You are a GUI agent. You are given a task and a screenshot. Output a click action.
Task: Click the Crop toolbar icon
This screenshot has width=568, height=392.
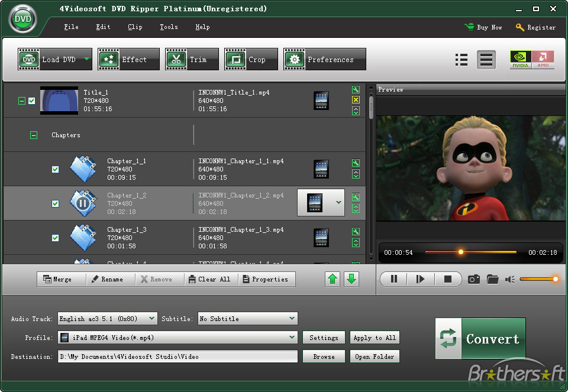point(246,60)
